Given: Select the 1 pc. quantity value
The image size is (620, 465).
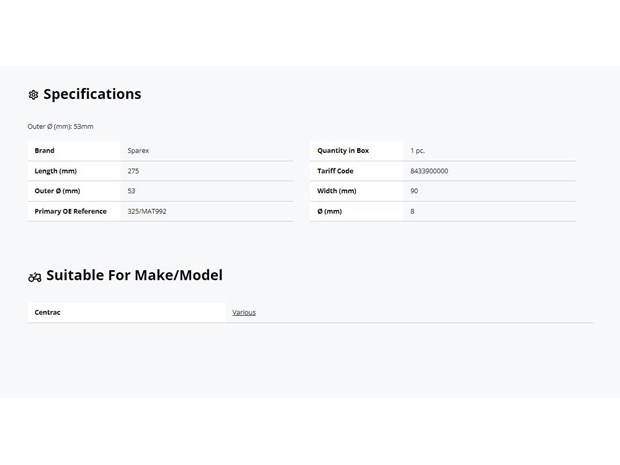Looking at the screenshot, I should pos(418,151).
